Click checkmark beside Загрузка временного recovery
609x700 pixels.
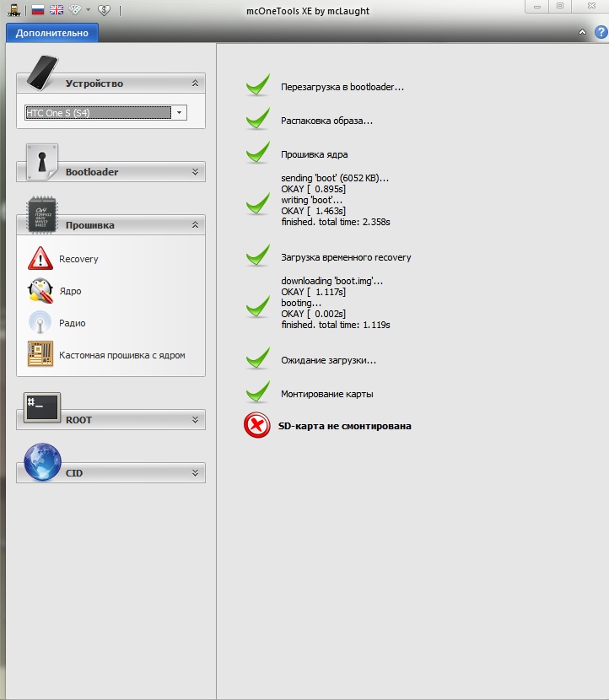(x=258, y=255)
